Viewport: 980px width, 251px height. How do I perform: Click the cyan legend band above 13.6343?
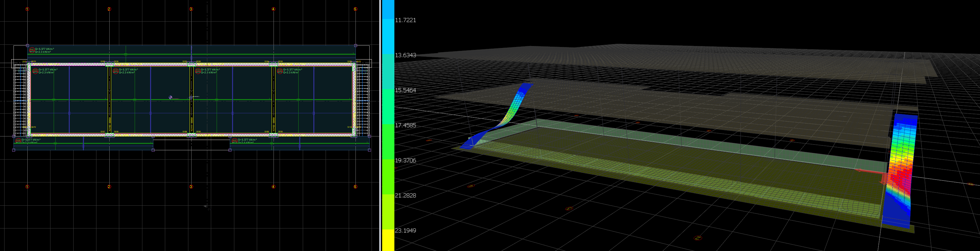click(x=388, y=36)
